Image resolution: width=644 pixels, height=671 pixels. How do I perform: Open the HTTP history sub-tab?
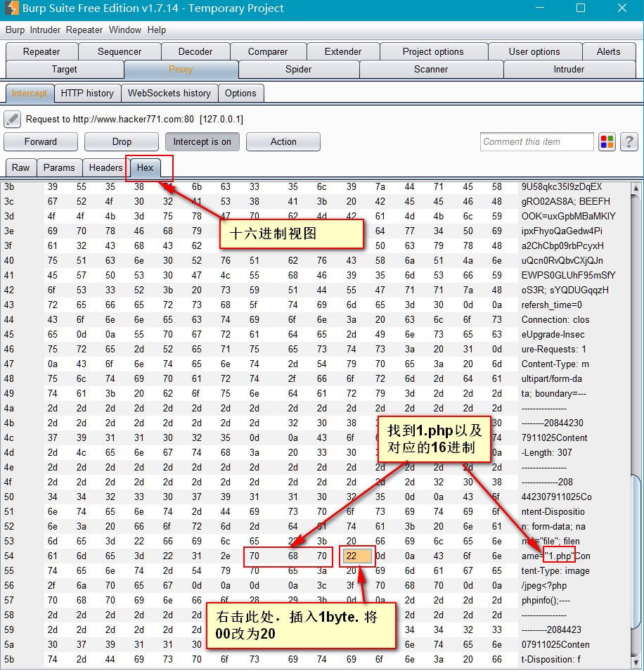click(87, 94)
